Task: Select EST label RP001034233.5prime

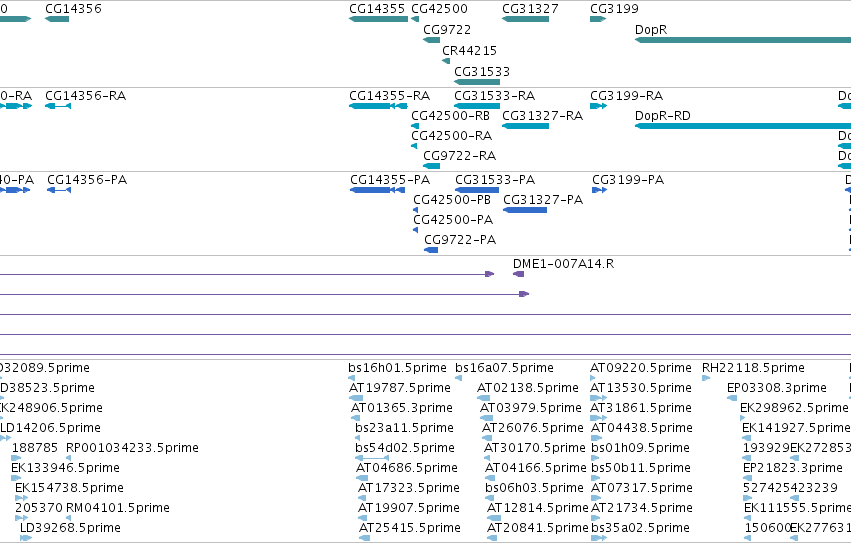Action: click(132, 448)
